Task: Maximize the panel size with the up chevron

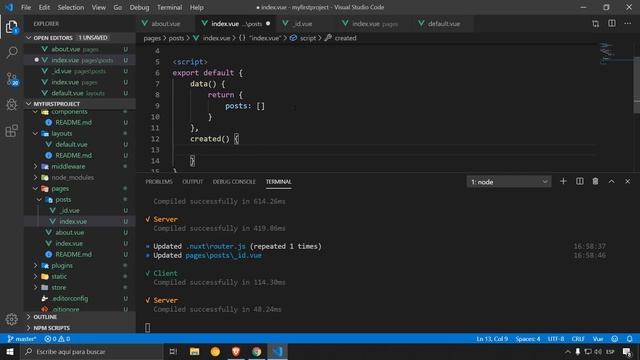Action: point(611,181)
